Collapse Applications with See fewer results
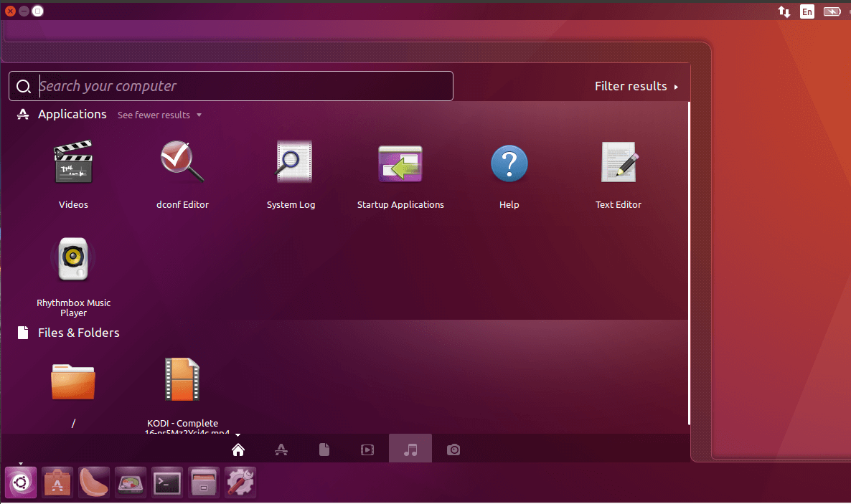 pyautogui.click(x=159, y=115)
